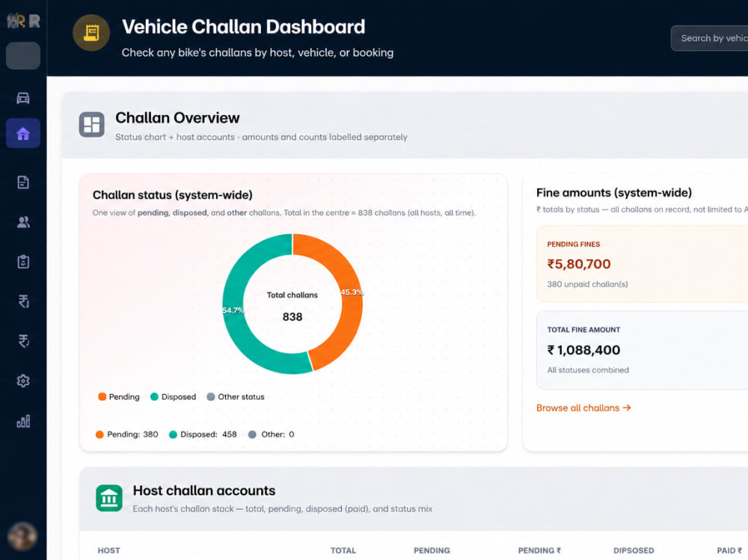
Task: Click the upper rupee sidebar icon
Action: (23, 301)
